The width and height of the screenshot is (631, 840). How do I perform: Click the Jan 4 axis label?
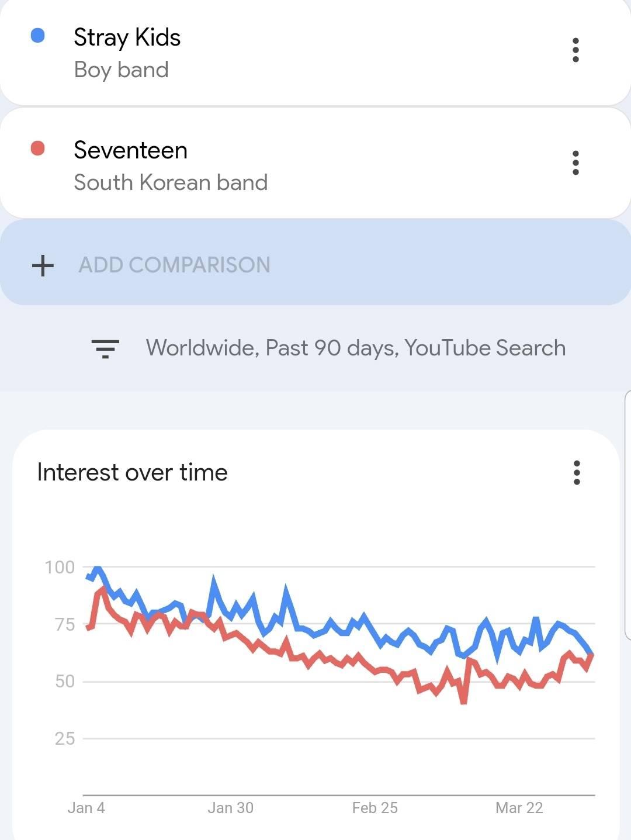86,808
